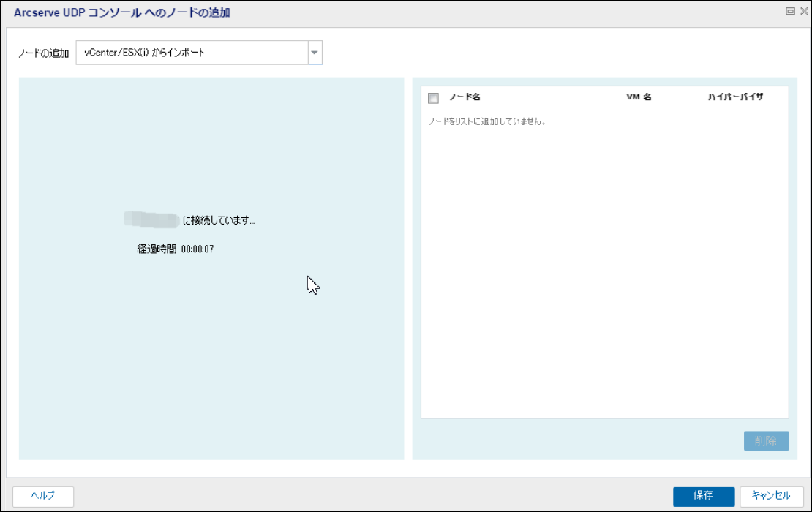
Task: Click the maximize dialog icon
Action: (790, 12)
